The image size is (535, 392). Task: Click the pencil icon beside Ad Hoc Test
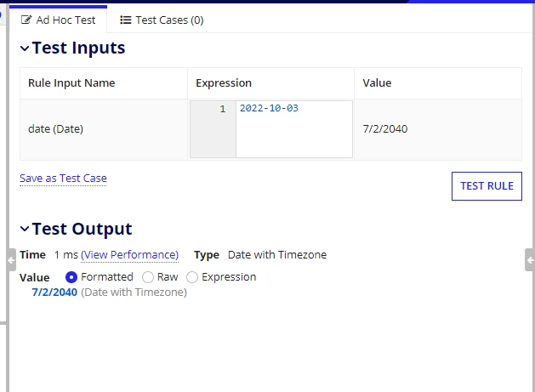pyautogui.click(x=26, y=20)
